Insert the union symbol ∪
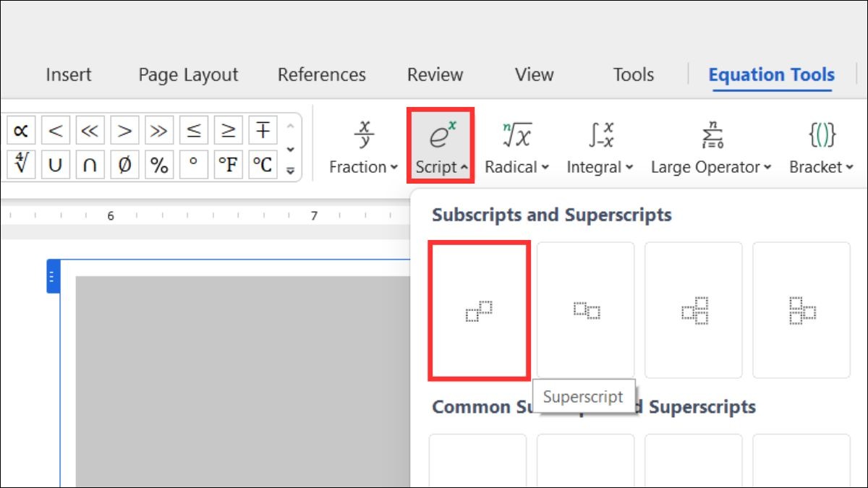Viewport: 868px width, 488px height. (56, 164)
